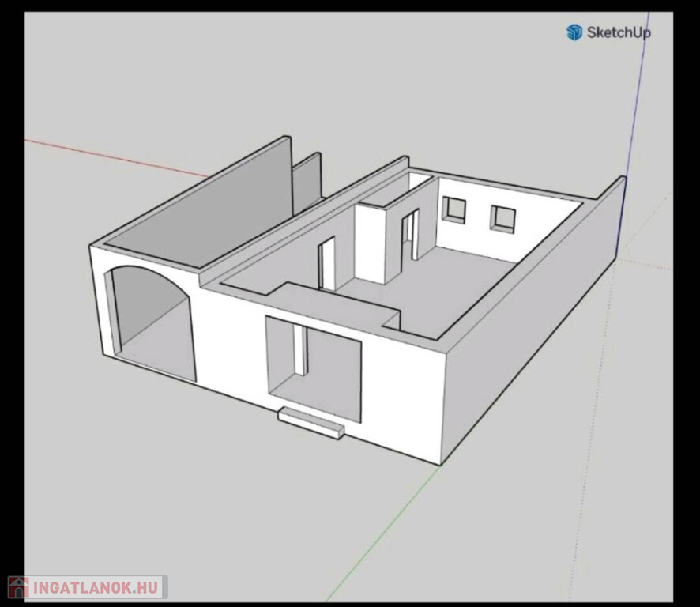700x607 pixels.
Task: Click the interior partition block between doorways
Action: (371, 245)
